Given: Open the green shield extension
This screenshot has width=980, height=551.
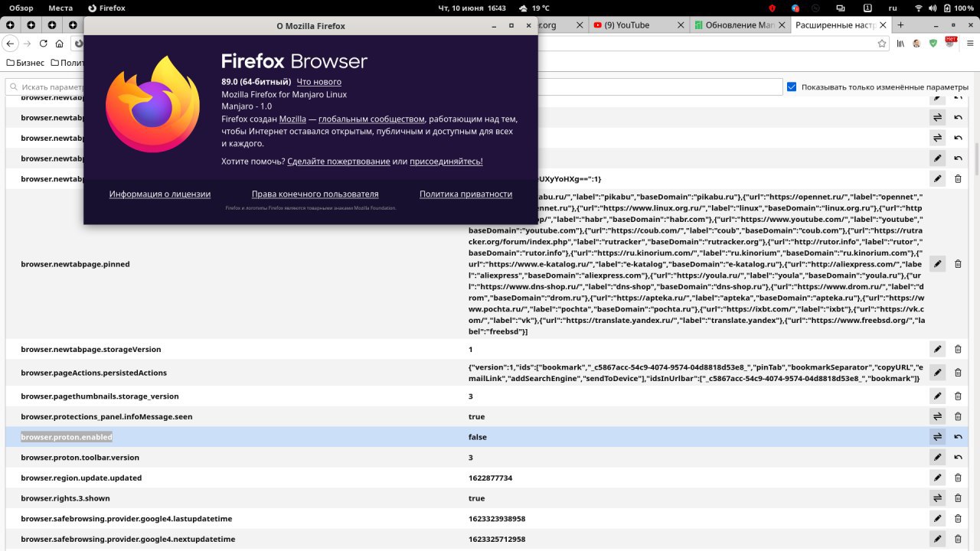Looking at the screenshot, I should tap(933, 44).
